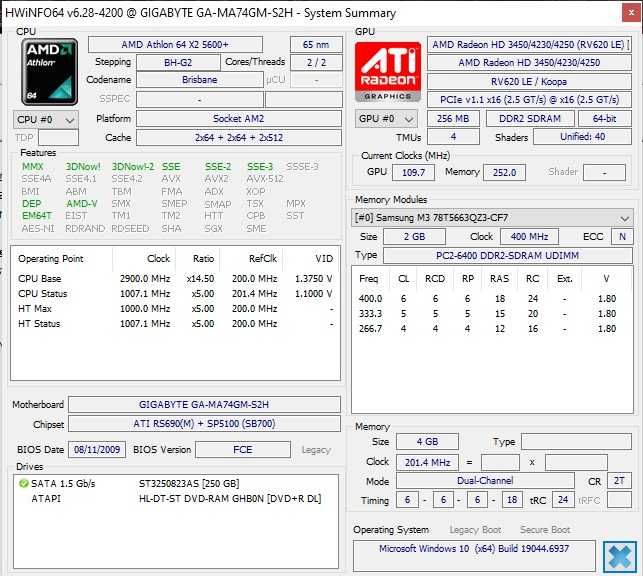Click the PC2-6400 DDR2-SDRAM UDIMM type field
The image size is (643, 576).
tap(508, 255)
